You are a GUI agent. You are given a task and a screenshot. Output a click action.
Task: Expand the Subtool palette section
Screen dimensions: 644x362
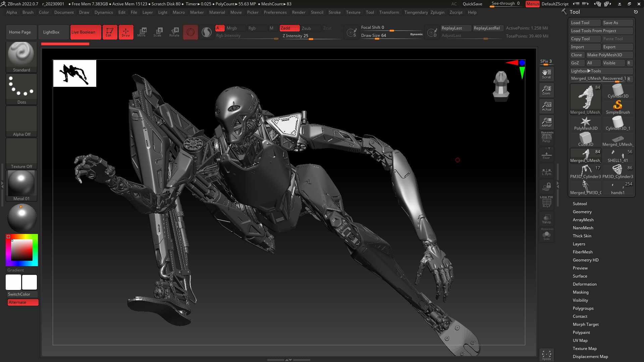point(580,204)
